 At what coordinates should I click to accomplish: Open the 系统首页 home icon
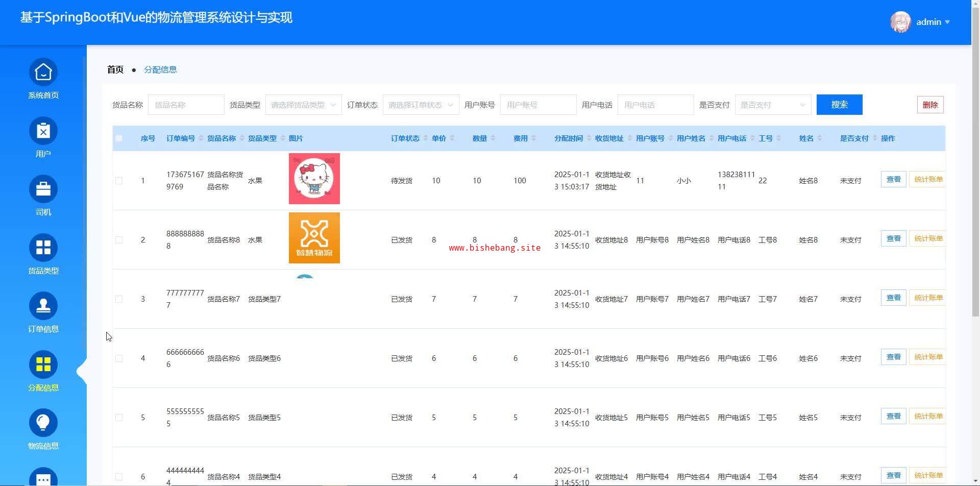pyautogui.click(x=43, y=72)
